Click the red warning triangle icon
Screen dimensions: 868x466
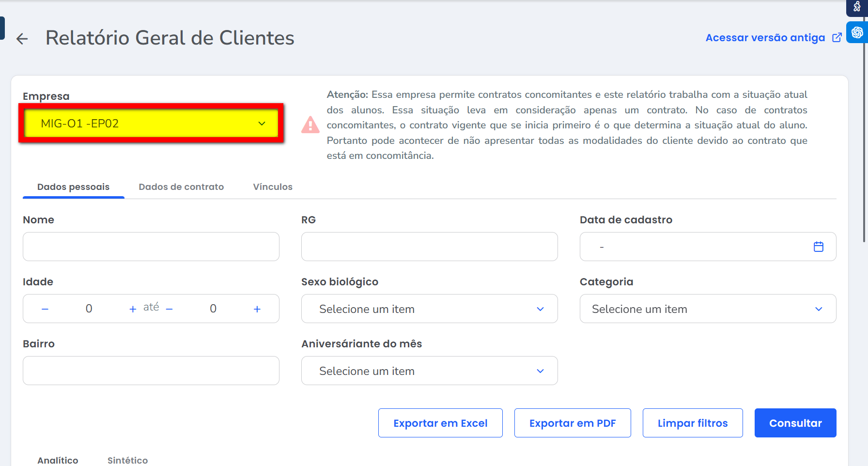(310, 125)
